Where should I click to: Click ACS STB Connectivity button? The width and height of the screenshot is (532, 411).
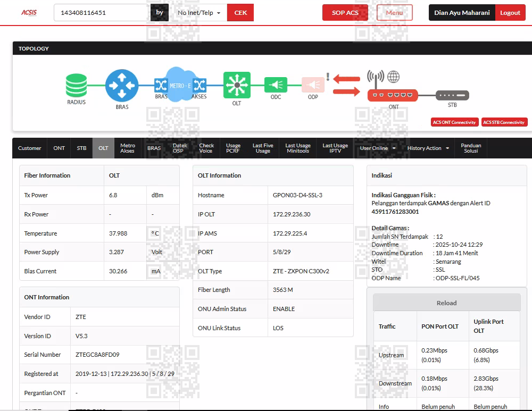(504, 122)
